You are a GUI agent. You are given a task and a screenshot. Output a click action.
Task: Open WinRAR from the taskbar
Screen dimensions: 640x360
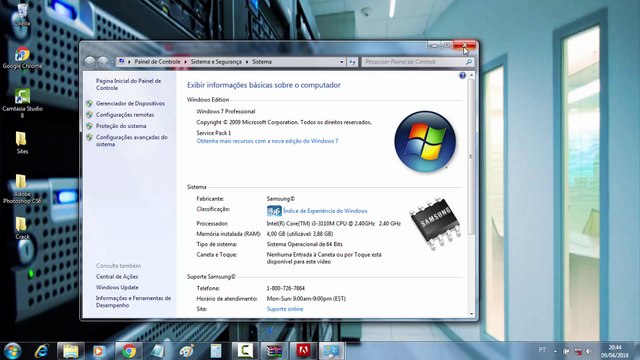(274, 351)
